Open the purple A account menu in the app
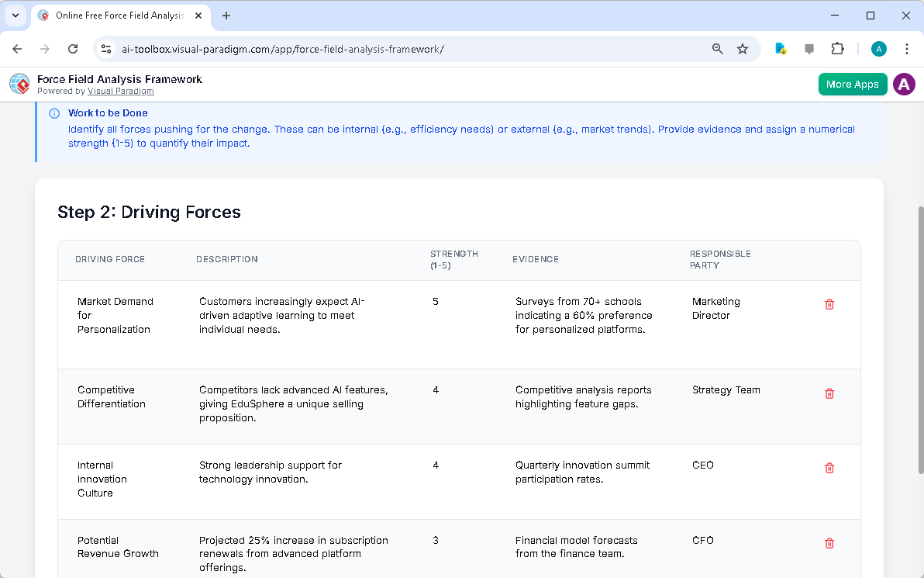This screenshot has width=924, height=578. 904,84
